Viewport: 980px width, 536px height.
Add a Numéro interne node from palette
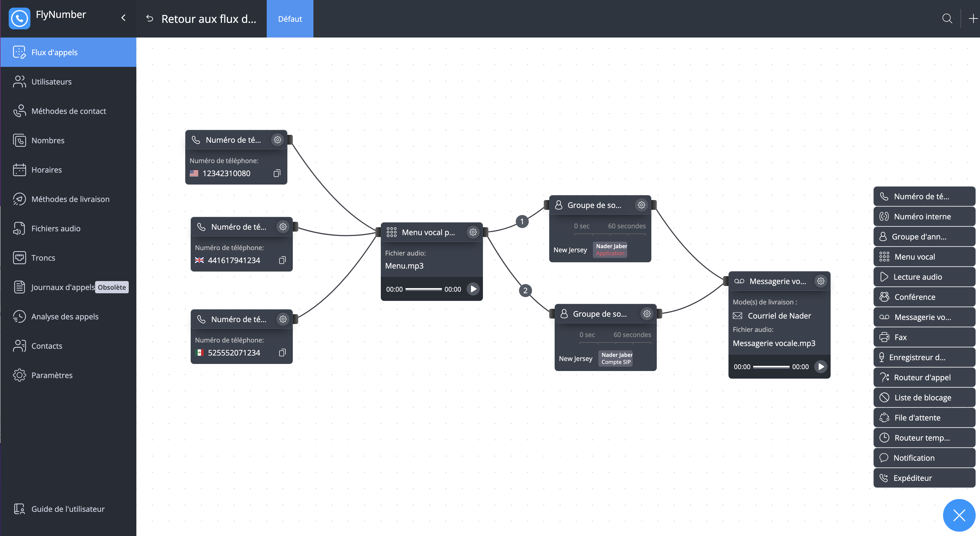point(925,216)
